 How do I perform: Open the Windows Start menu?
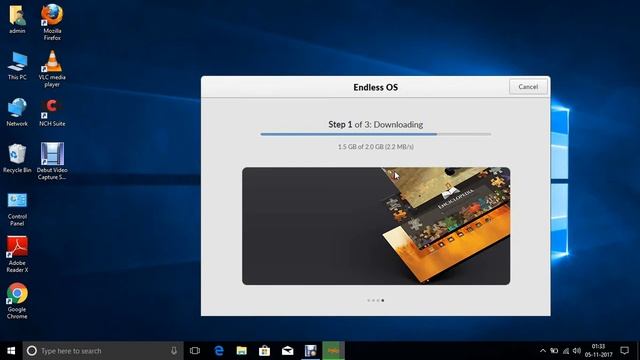click(11, 351)
